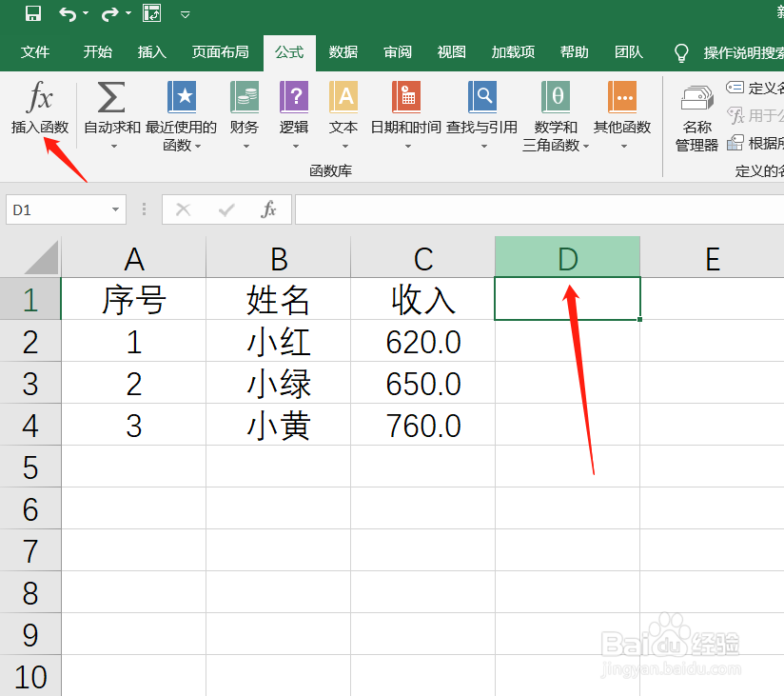Click the Save icon on Quick Access Toolbar

pyautogui.click(x=34, y=13)
